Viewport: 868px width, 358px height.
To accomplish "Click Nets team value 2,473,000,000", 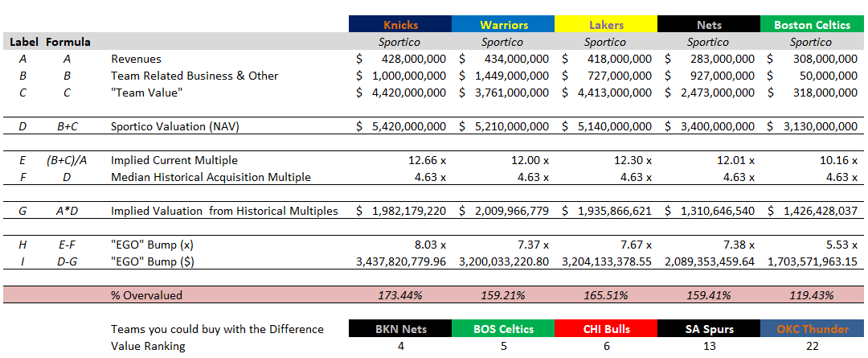I will click(x=718, y=93).
